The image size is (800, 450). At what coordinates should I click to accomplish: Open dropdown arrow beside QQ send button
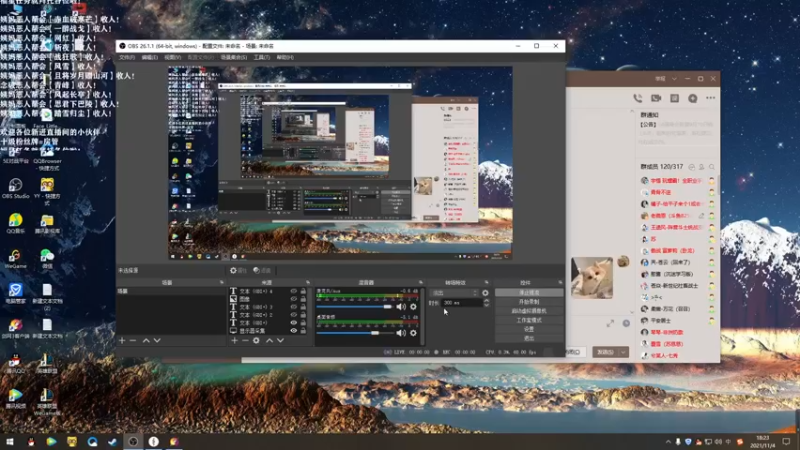(623, 352)
